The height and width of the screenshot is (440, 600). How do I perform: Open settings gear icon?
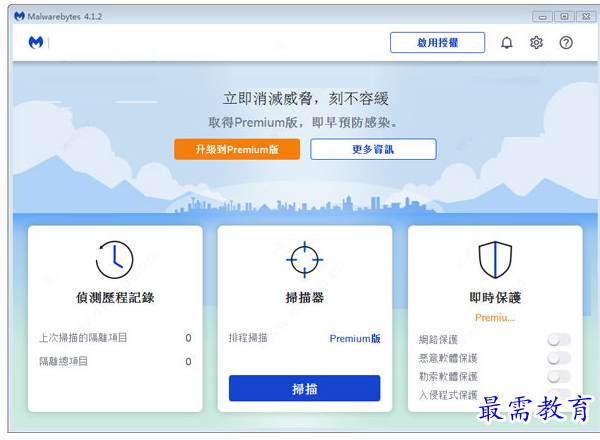pos(536,42)
